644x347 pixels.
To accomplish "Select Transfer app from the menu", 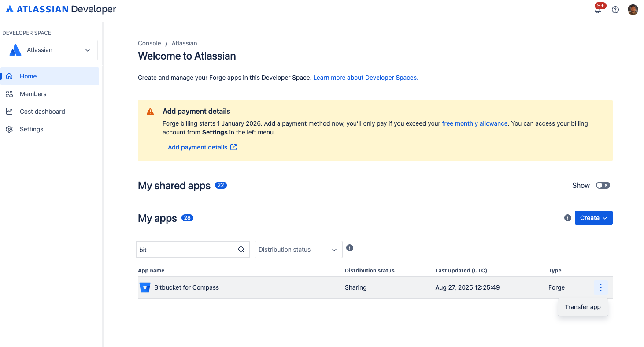I will 583,307.
